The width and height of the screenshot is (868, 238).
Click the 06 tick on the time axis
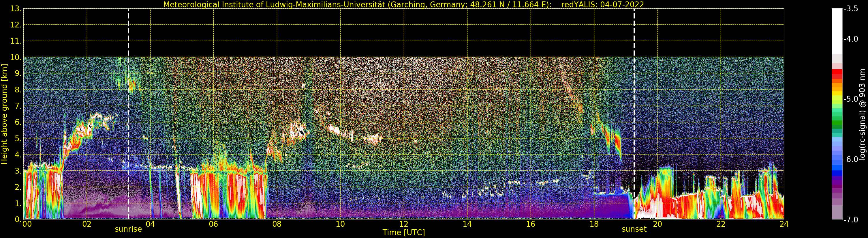click(214, 224)
